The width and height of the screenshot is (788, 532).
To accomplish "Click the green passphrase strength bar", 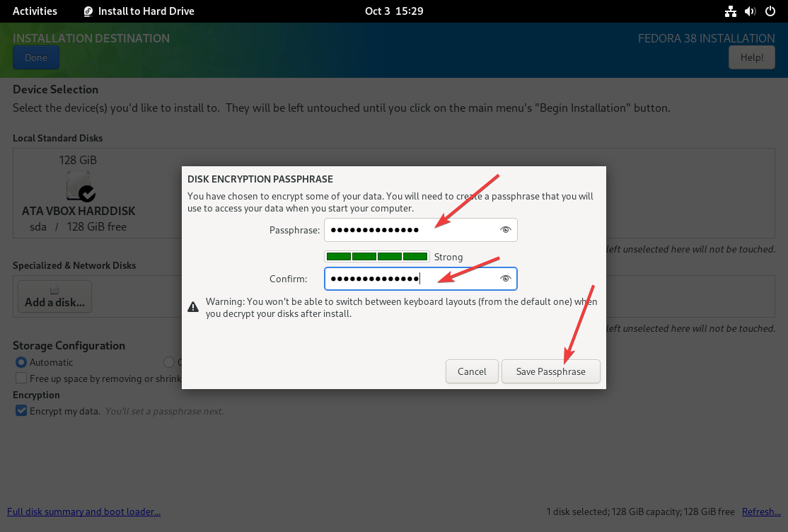I will pyautogui.click(x=376, y=257).
